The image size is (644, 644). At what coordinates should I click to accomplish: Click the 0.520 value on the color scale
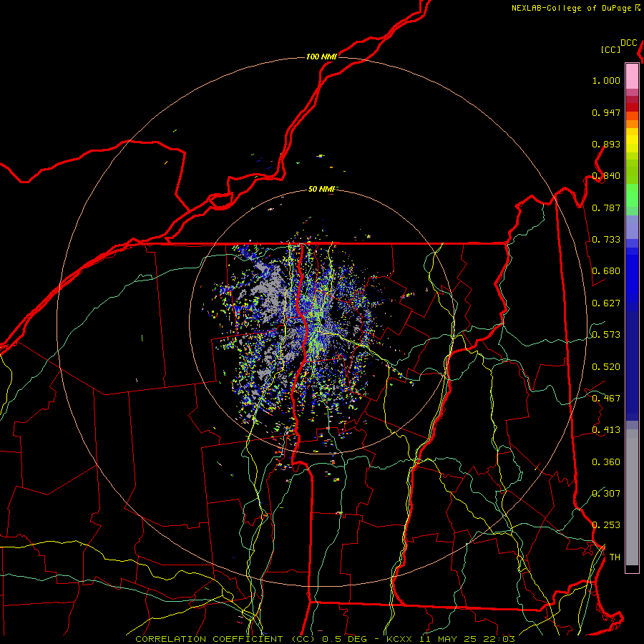(x=606, y=367)
